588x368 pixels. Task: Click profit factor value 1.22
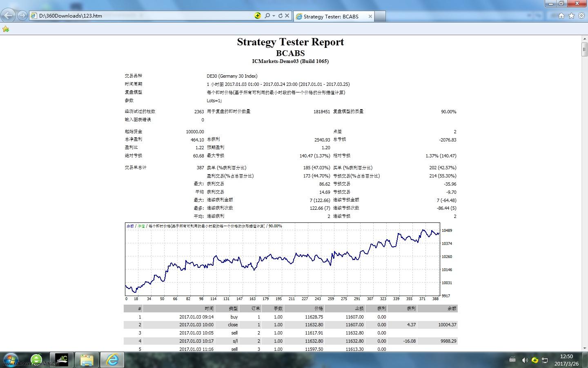[x=199, y=148]
